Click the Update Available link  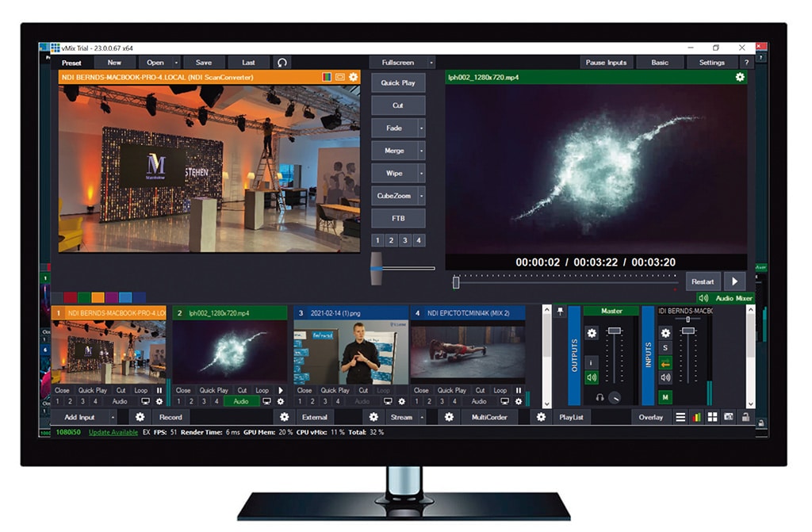click(113, 432)
